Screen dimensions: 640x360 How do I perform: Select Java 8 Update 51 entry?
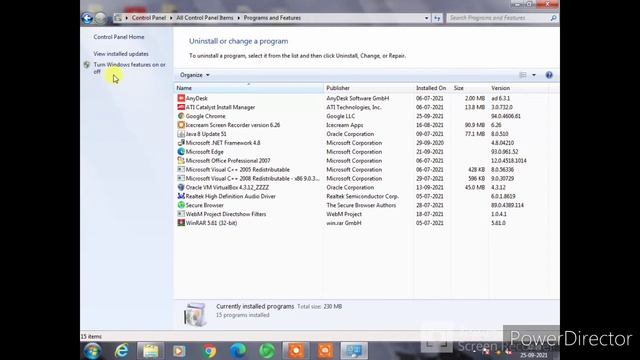point(362,134)
